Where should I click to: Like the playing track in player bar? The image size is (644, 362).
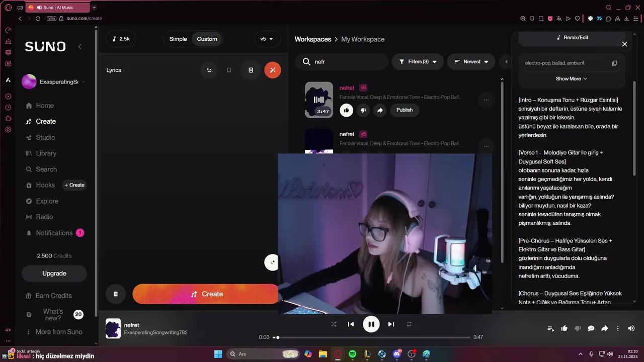click(565, 328)
